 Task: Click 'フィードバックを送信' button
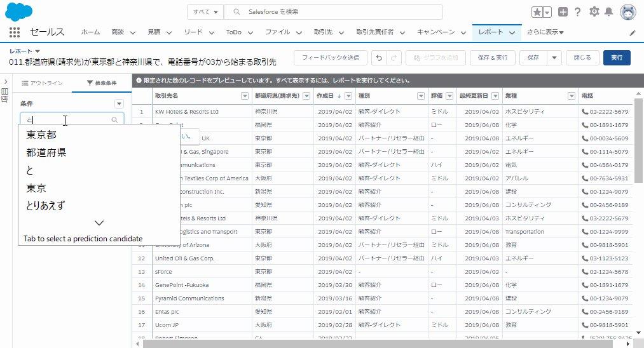[x=330, y=58]
